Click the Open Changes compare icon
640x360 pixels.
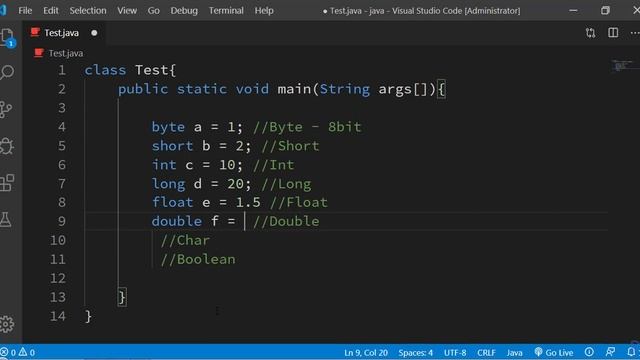click(590, 33)
